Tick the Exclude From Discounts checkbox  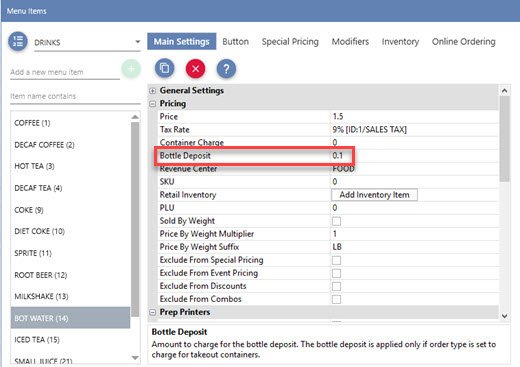336,286
